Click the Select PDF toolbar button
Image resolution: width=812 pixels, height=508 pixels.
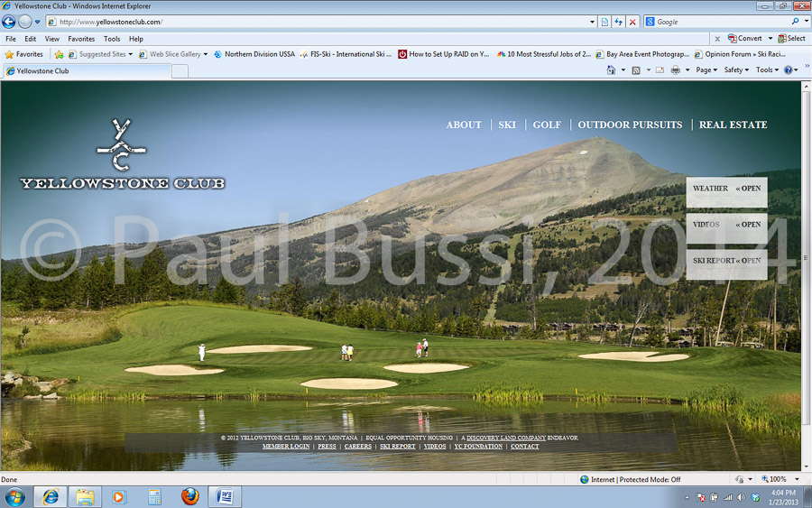point(791,38)
